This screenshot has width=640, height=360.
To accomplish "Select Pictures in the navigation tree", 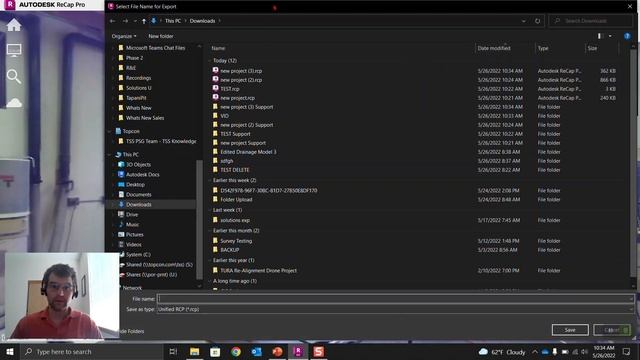I will point(134,234).
